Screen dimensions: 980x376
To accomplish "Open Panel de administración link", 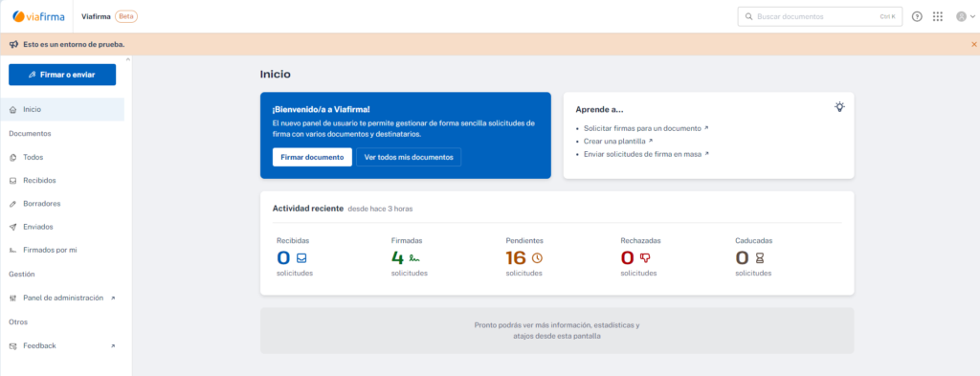I will (x=62, y=298).
